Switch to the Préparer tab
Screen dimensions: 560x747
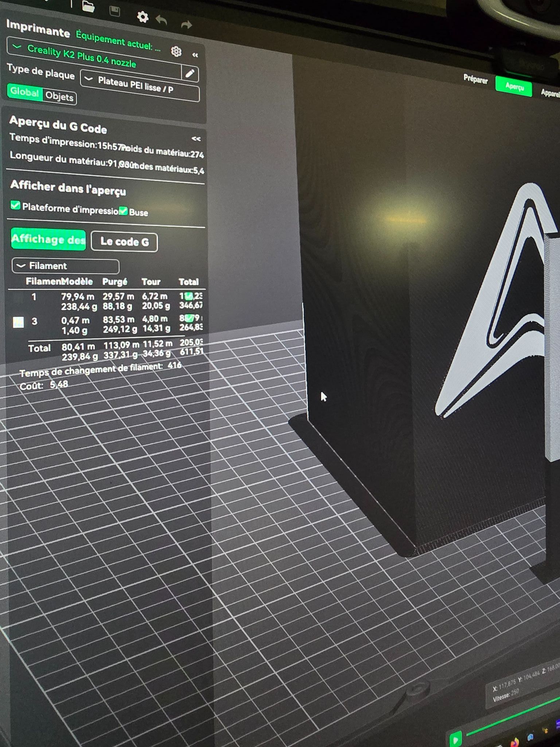pyautogui.click(x=475, y=79)
